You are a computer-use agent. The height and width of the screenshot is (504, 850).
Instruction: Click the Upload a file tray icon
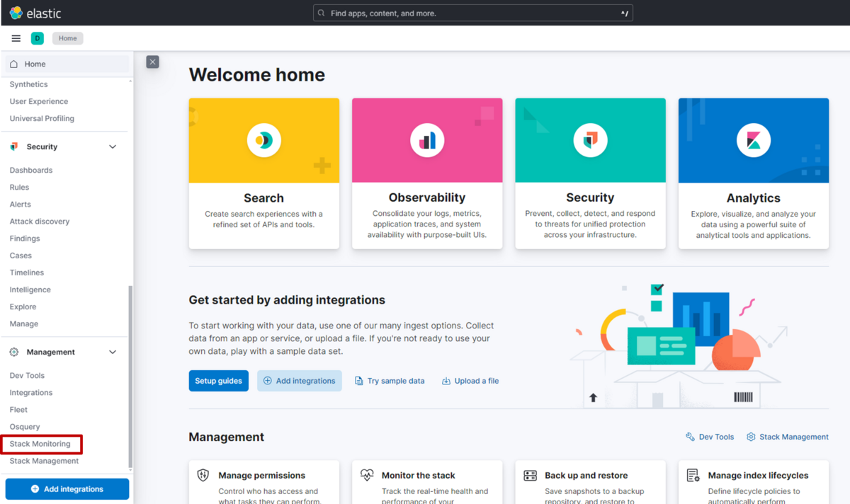point(446,381)
